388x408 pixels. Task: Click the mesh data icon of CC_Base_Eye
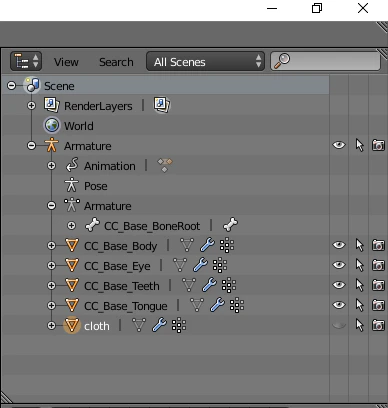[x=180, y=265]
